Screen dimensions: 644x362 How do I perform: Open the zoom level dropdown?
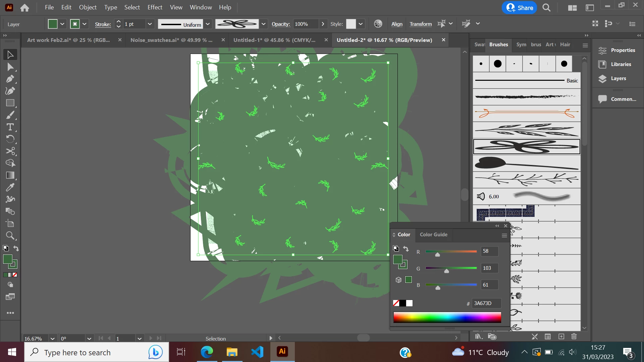click(52, 339)
